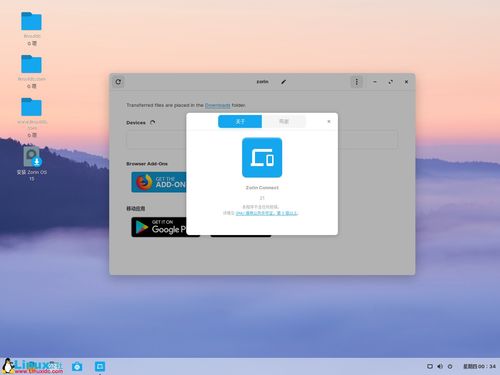This screenshot has height=375, width=500.
Task: Select the blue 关于 tab in the dialog
Action: 240,121
